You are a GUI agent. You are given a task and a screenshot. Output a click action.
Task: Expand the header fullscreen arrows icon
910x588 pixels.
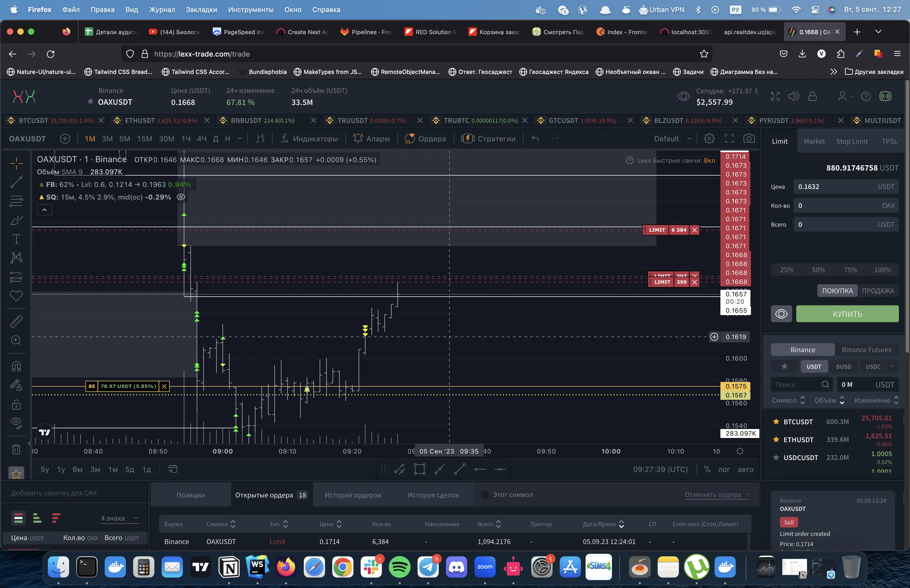pos(775,96)
